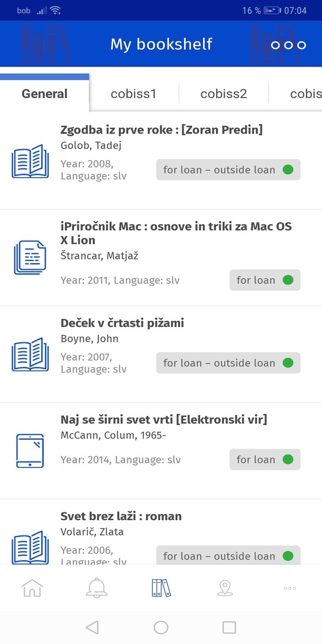Toggle the green availability dot on Zgodba iz prve roke

[288, 170]
